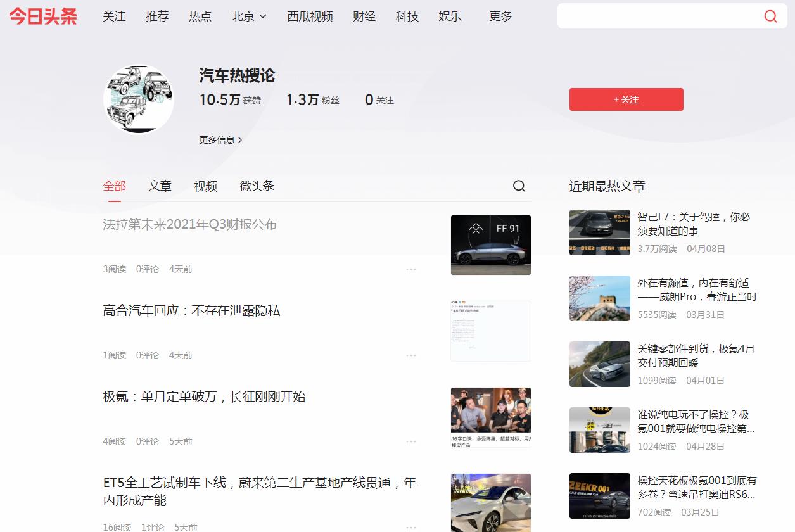Open the 更多 navigation menu
Screen dimensions: 795x532
(500, 16)
